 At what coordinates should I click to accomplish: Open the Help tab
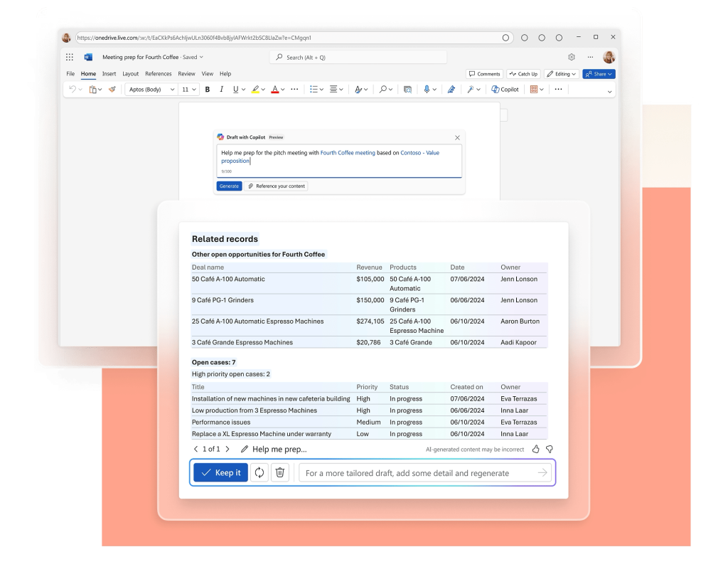point(225,74)
